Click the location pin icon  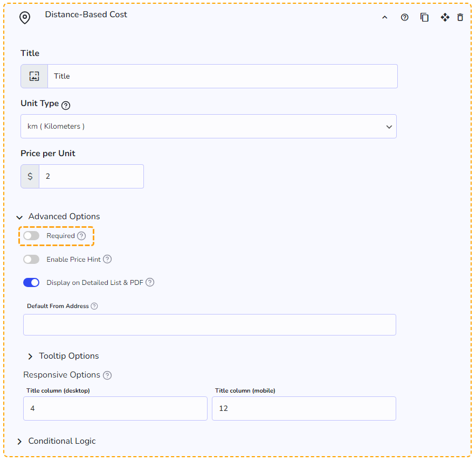tap(25, 18)
